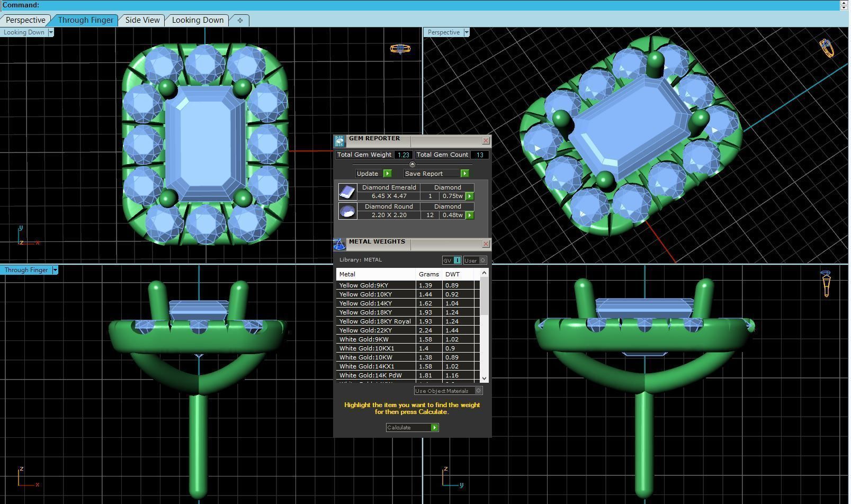Click green arrow beside Update
The height and width of the screenshot is (504, 851).
pyautogui.click(x=387, y=174)
